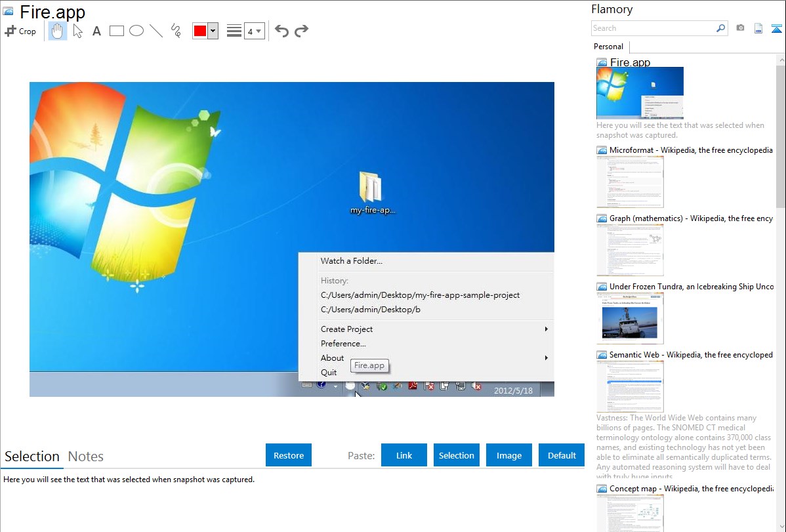Select the Under Frozen Tundra title
Screen dimensions: 786x532
tap(692, 286)
